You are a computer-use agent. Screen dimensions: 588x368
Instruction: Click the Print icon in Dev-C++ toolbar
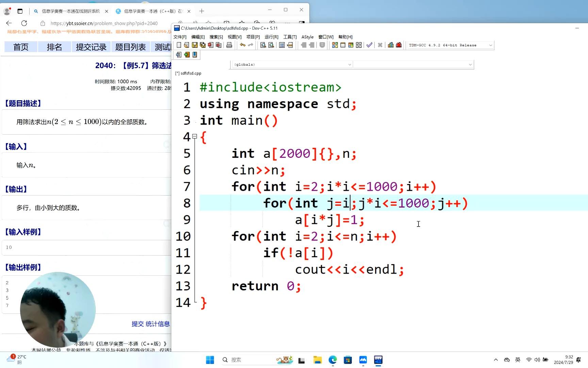point(229,45)
